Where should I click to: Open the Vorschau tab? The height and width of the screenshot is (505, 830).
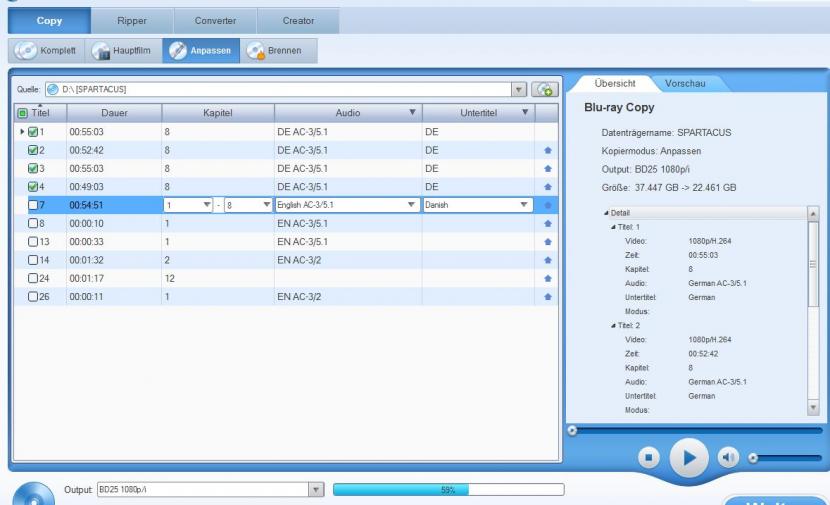tap(685, 83)
